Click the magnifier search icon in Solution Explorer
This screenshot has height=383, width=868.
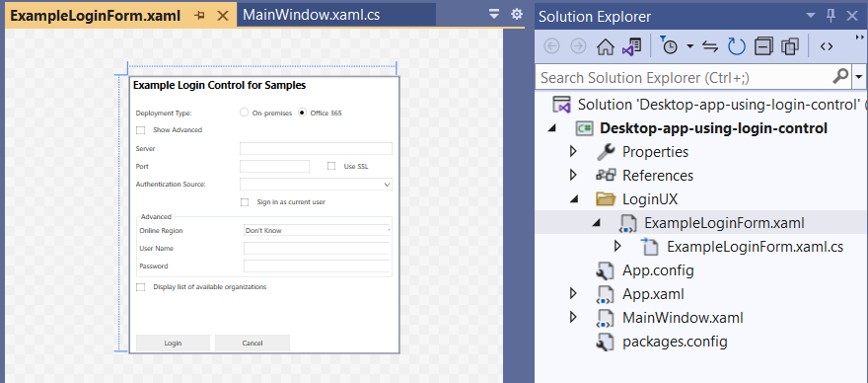point(840,76)
